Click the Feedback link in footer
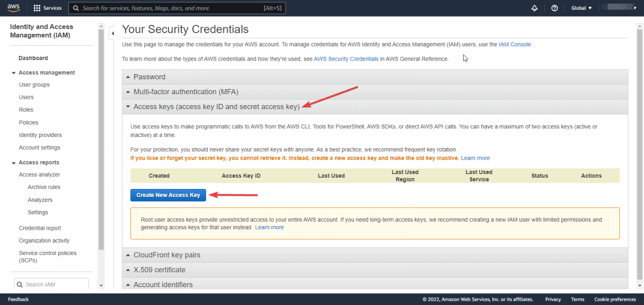Screen dimensions: 644x305 tap(18, 299)
